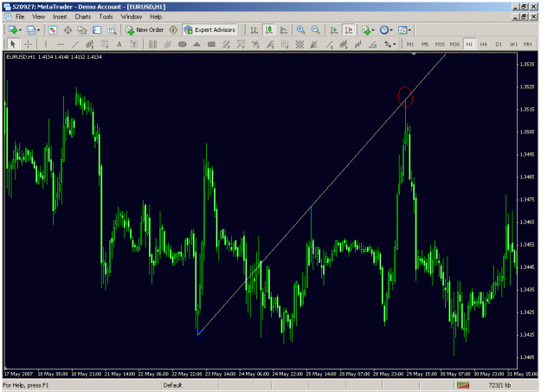Open the Profiles icon
The height and width of the screenshot is (392, 541).
pyautogui.click(x=31, y=30)
